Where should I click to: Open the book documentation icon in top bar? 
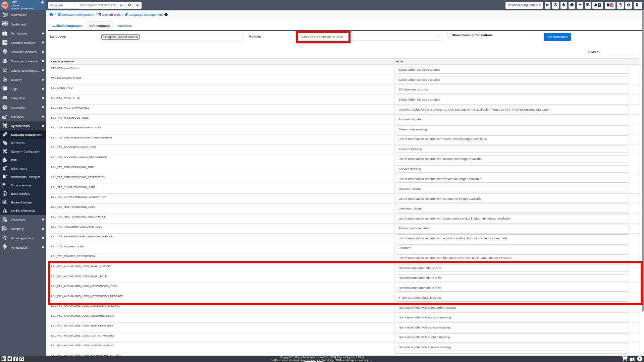click(547, 5)
